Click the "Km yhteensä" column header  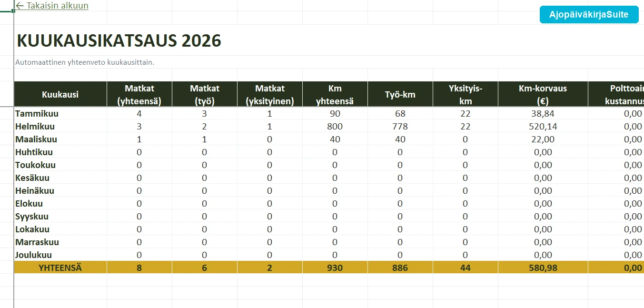335,94
